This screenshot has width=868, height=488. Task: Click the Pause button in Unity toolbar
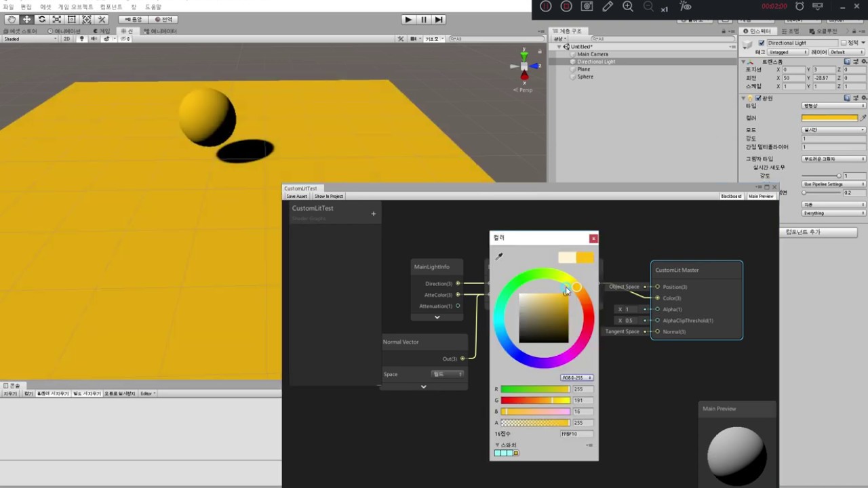tap(424, 20)
